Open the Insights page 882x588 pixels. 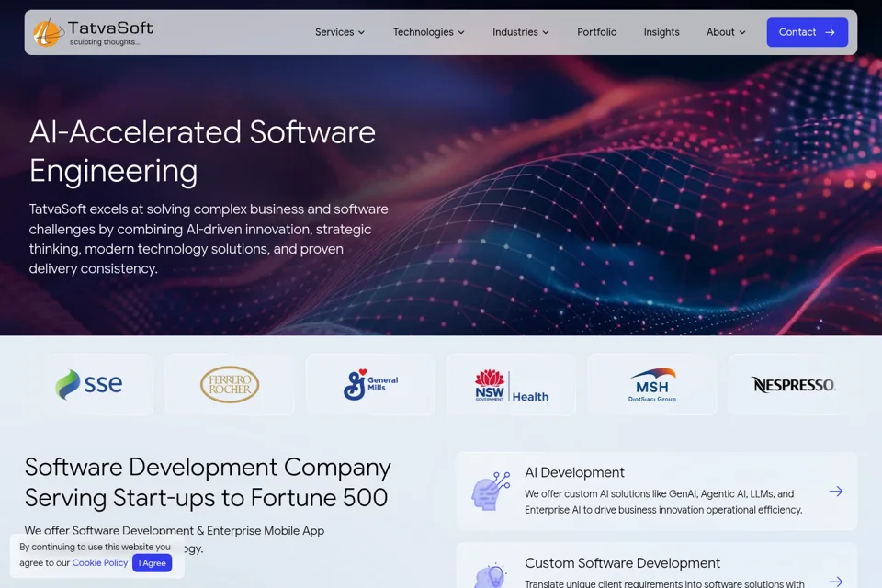pos(661,32)
